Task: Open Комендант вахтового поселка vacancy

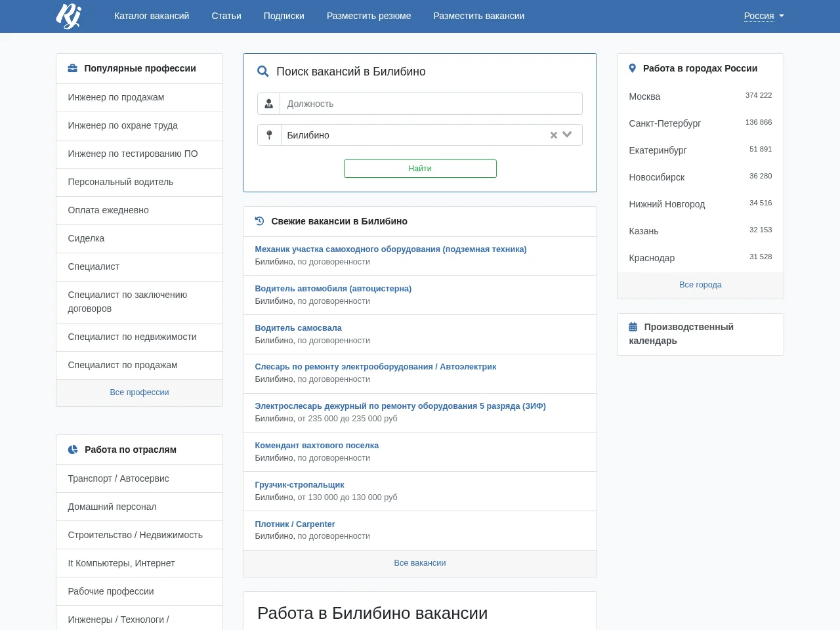Action: pos(317,446)
